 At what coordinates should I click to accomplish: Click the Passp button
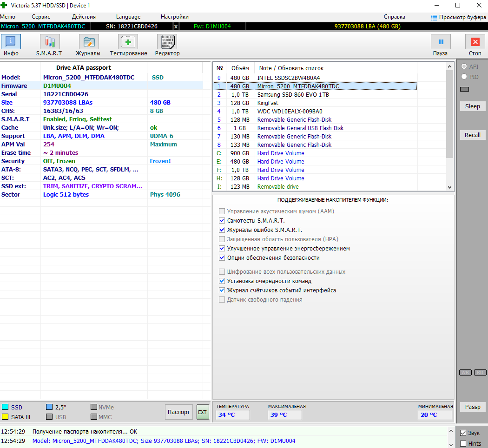pyautogui.click(x=473, y=407)
